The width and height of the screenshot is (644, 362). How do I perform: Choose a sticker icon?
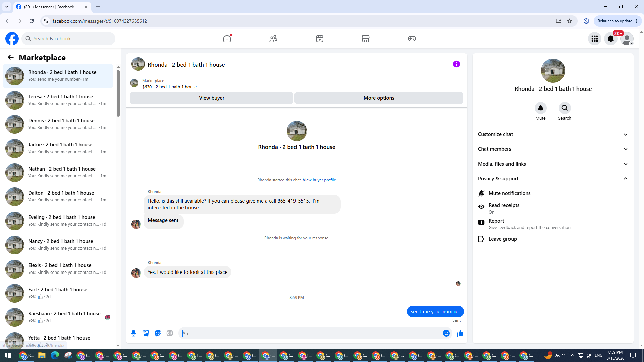click(x=158, y=333)
